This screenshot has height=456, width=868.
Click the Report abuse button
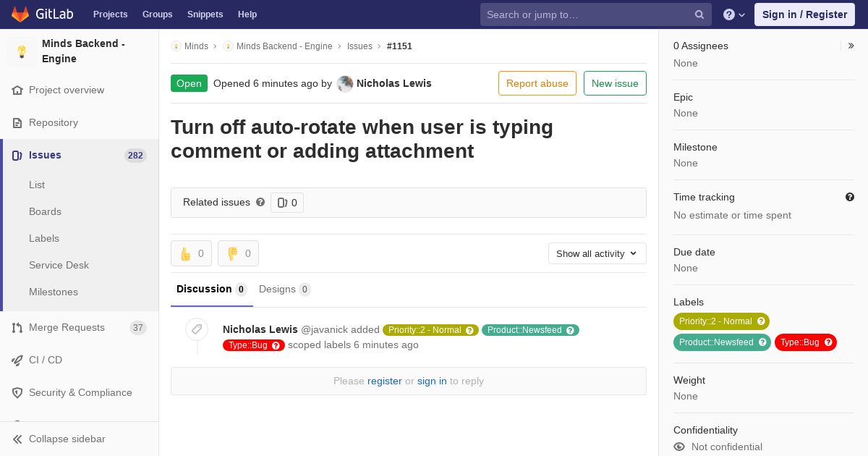point(537,83)
